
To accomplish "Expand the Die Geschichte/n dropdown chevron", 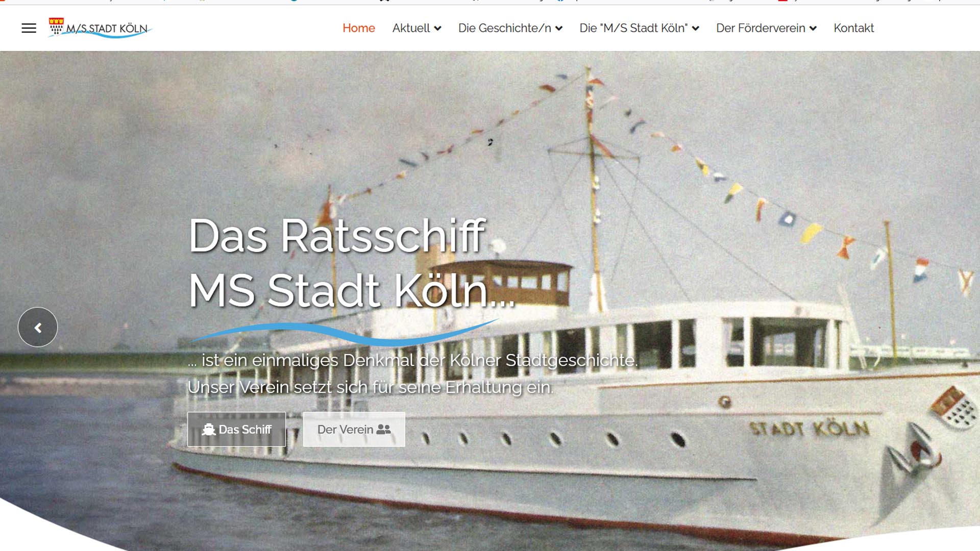I will [559, 29].
